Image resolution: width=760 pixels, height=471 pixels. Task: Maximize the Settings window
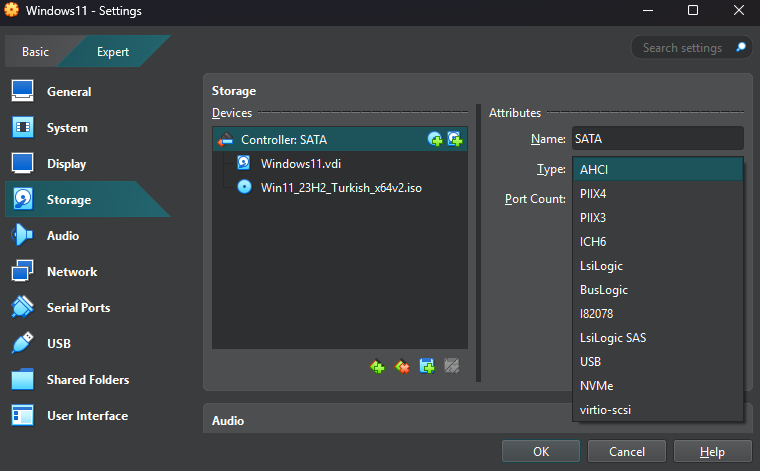(693, 10)
